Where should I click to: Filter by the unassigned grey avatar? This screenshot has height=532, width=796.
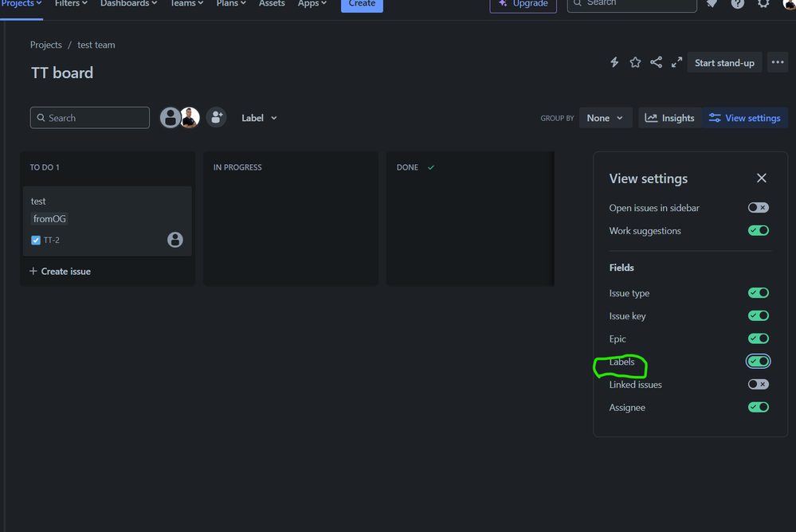[x=170, y=118]
